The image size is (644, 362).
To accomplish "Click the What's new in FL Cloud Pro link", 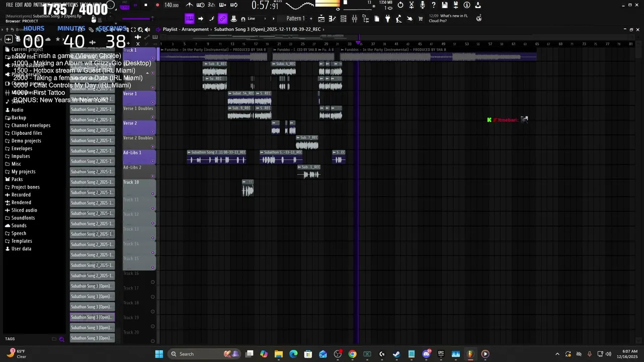I will [448, 18].
